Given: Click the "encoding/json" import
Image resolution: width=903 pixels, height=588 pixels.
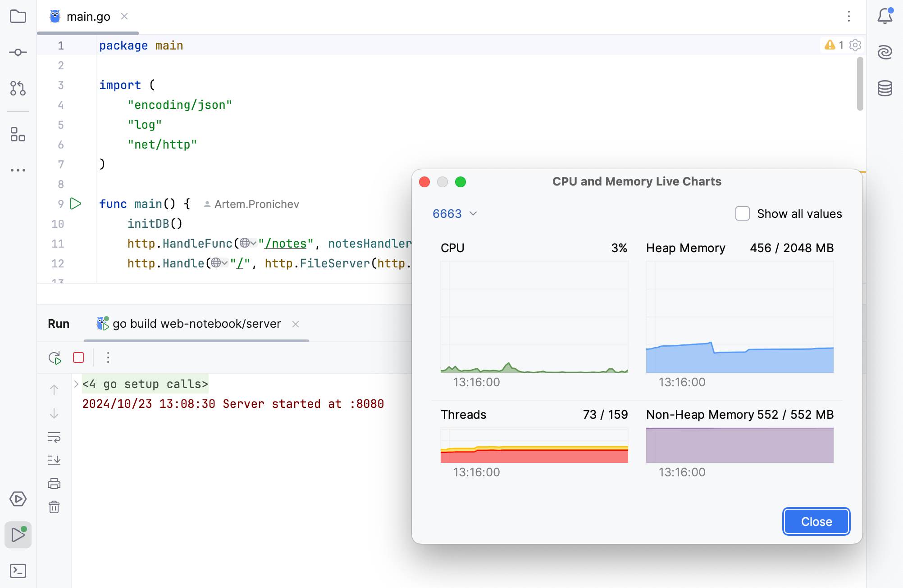Looking at the screenshot, I should click(x=180, y=105).
